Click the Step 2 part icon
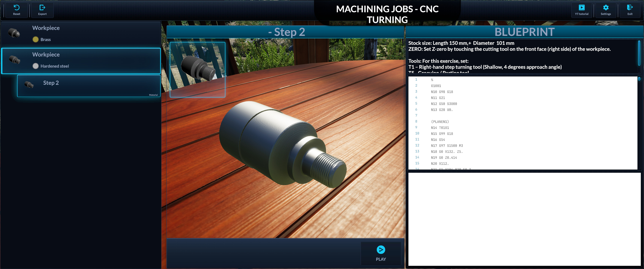Image resolution: width=644 pixels, height=269 pixels. click(x=29, y=85)
